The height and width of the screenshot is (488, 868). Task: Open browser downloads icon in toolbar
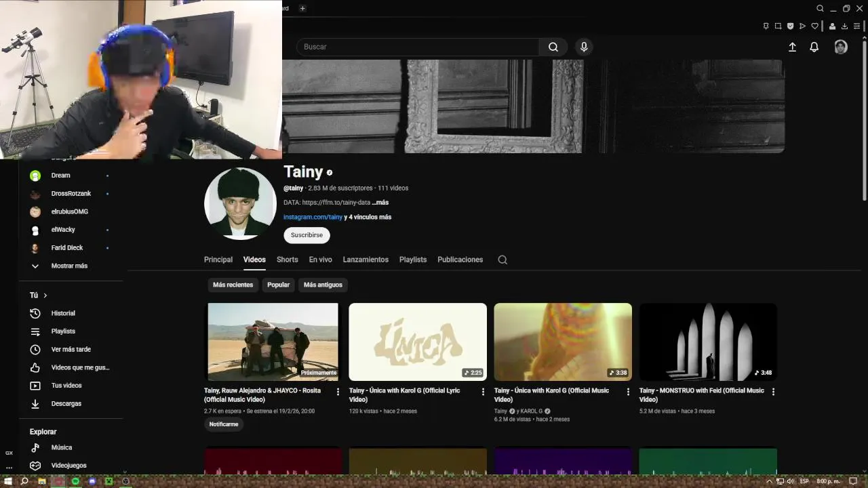coord(844,26)
